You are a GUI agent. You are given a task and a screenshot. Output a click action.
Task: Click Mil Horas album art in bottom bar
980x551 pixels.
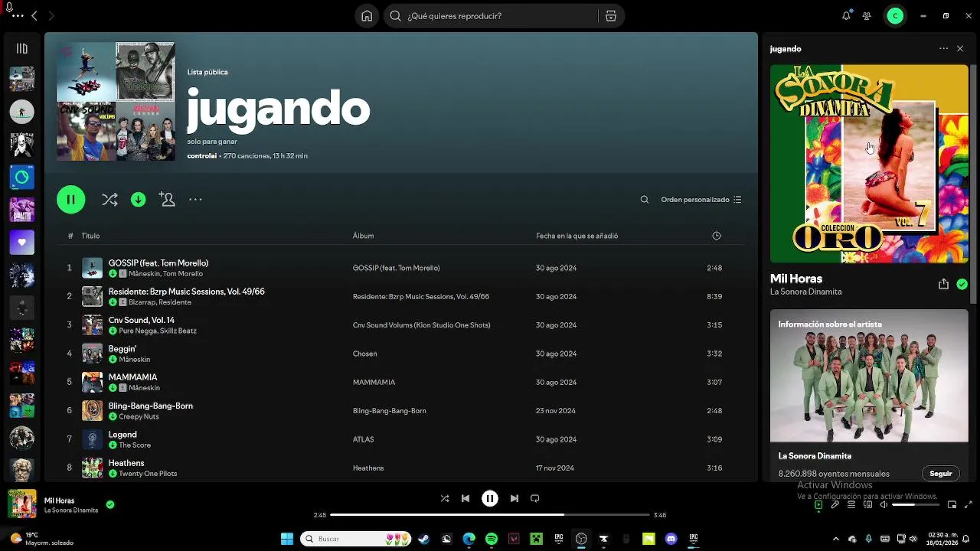[21, 504]
